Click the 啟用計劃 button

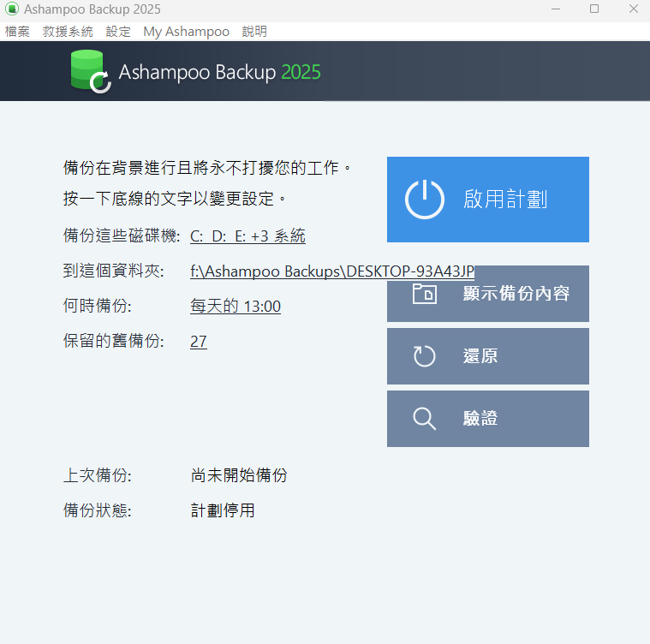click(x=488, y=200)
